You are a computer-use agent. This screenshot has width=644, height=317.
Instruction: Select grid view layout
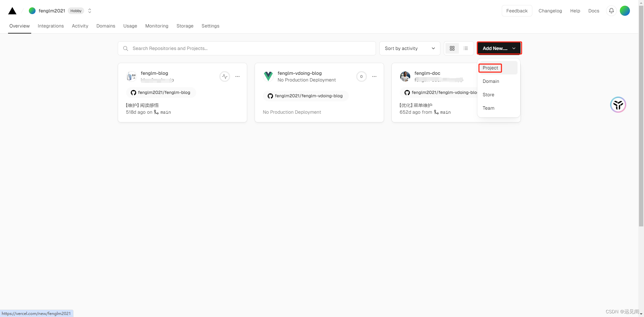(452, 48)
